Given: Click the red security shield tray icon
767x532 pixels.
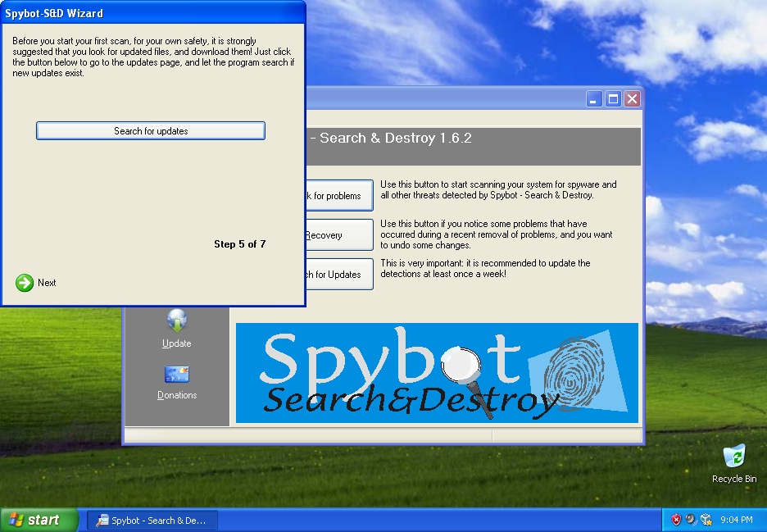Looking at the screenshot, I should pos(676,520).
